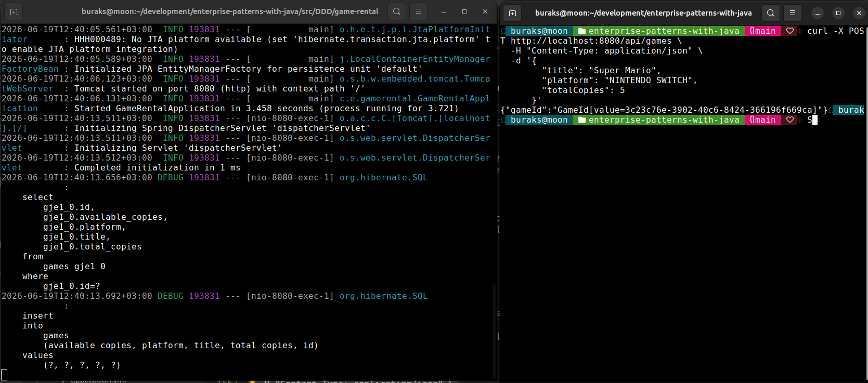The height and width of the screenshot is (383, 868).
Task: Click 'Tomcat started on port 8080' log message
Action: 144,89
